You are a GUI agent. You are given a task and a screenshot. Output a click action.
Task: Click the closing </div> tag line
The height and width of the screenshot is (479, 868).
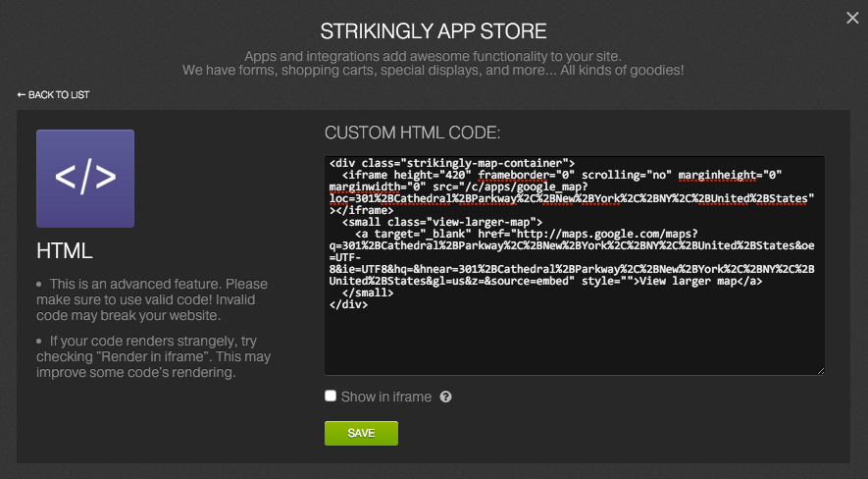point(348,304)
